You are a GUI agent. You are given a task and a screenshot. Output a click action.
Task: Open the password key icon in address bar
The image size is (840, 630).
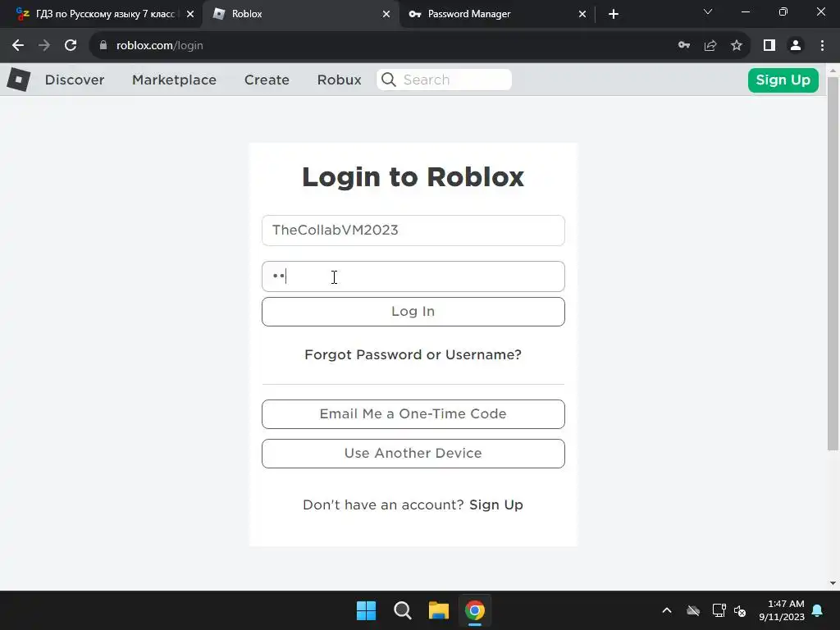[684, 46]
